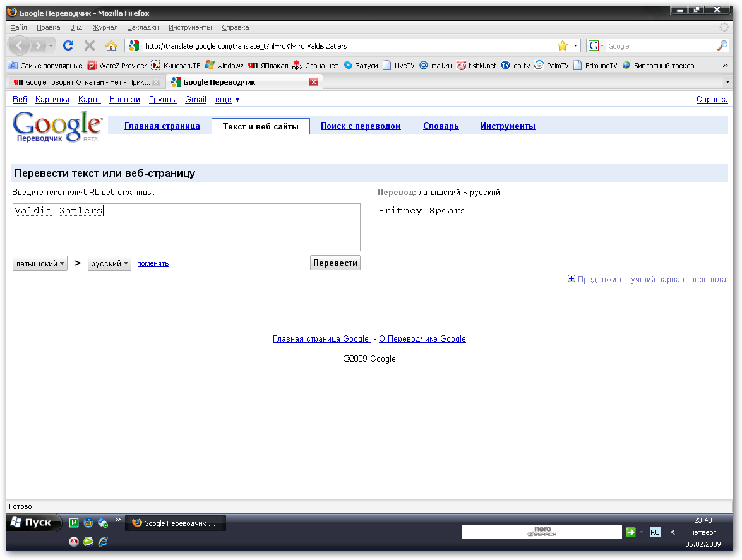Screen dimensions: 742x560
Task: Open the русский target language dropdown
Action: [x=109, y=263]
